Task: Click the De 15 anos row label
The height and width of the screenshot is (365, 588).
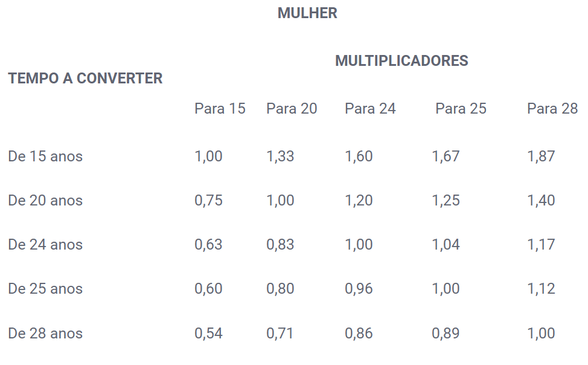Action: point(45,157)
